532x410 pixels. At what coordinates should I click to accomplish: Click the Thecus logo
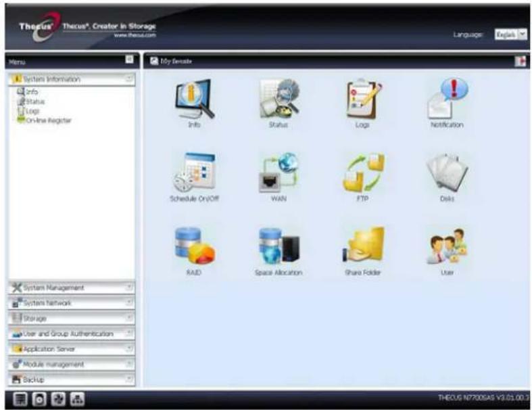41,27
